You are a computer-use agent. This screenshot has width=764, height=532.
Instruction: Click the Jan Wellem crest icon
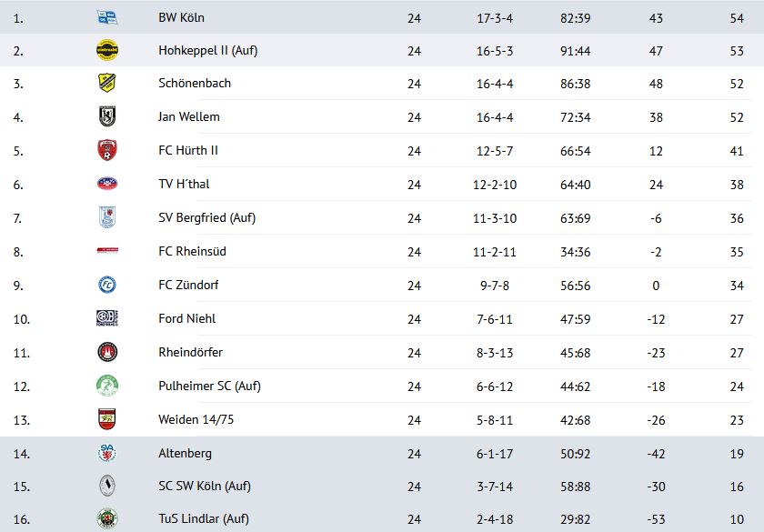[107, 116]
